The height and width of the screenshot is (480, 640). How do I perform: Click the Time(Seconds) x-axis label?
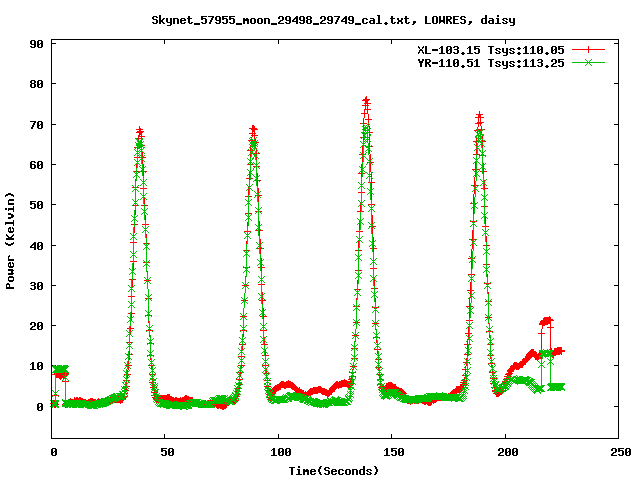[334, 471]
